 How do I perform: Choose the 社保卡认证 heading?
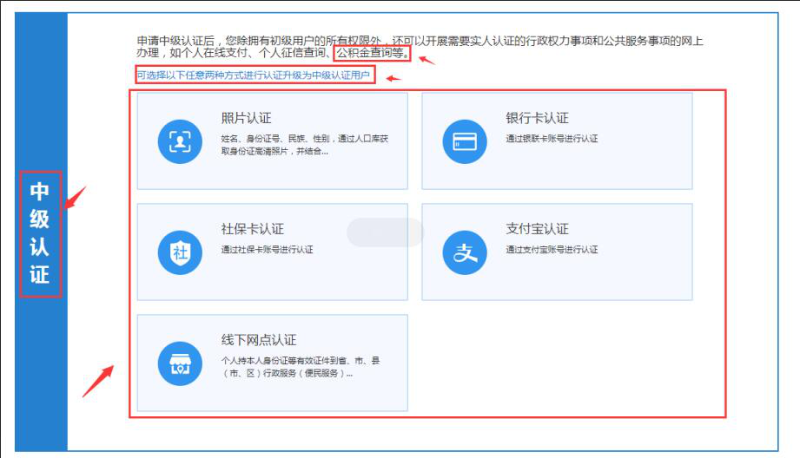[x=252, y=229]
